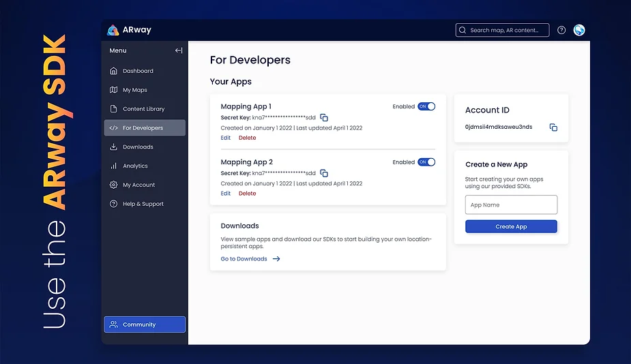Click the My Account gear icon
Viewport: 631px width, 364px height.
click(x=113, y=185)
